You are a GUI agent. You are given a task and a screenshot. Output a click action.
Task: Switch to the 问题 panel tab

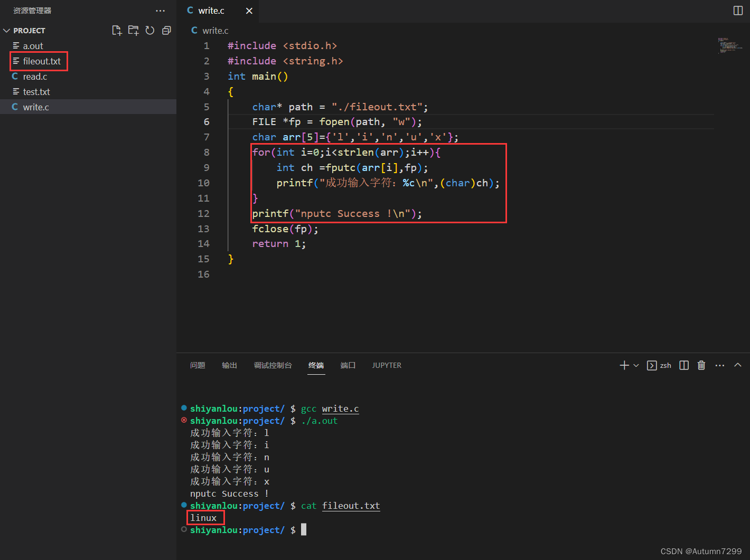pyautogui.click(x=198, y=365)
